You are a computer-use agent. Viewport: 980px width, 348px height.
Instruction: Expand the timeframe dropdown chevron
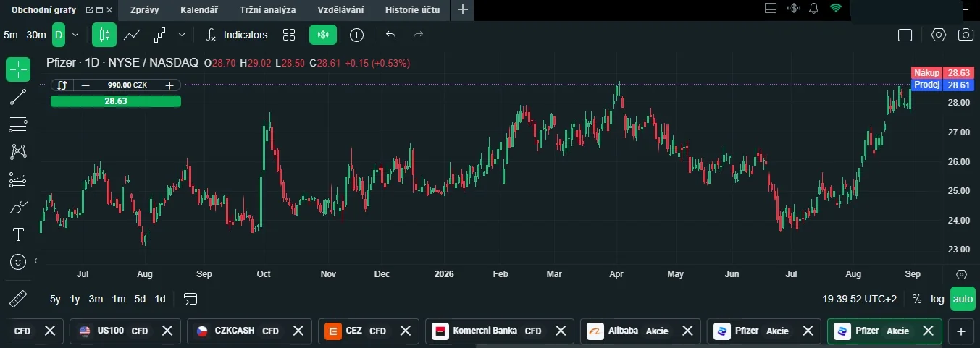(x=75, y=35)
